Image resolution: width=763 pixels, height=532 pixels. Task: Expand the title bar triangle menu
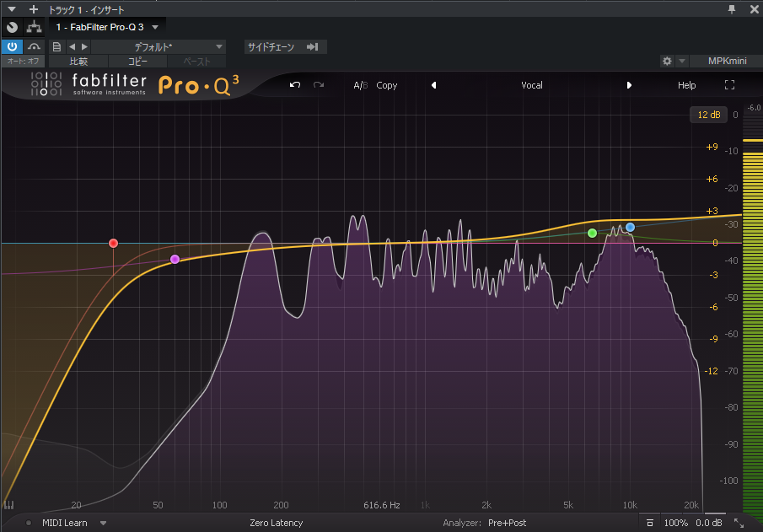pyautogui.click(x=12, y=8)
